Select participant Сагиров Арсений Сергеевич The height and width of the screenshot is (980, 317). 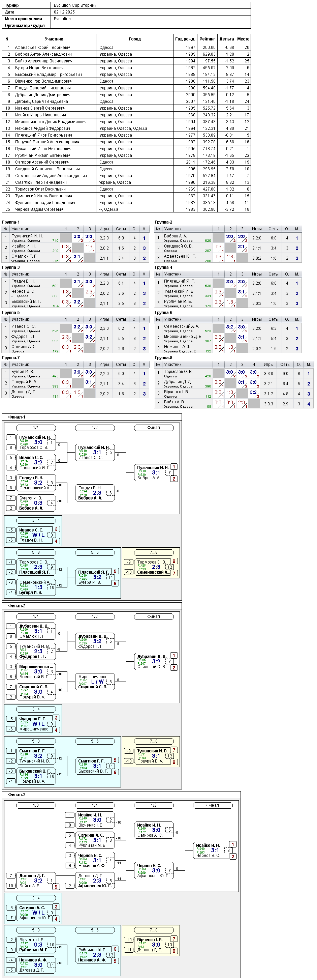pos(42,162)
